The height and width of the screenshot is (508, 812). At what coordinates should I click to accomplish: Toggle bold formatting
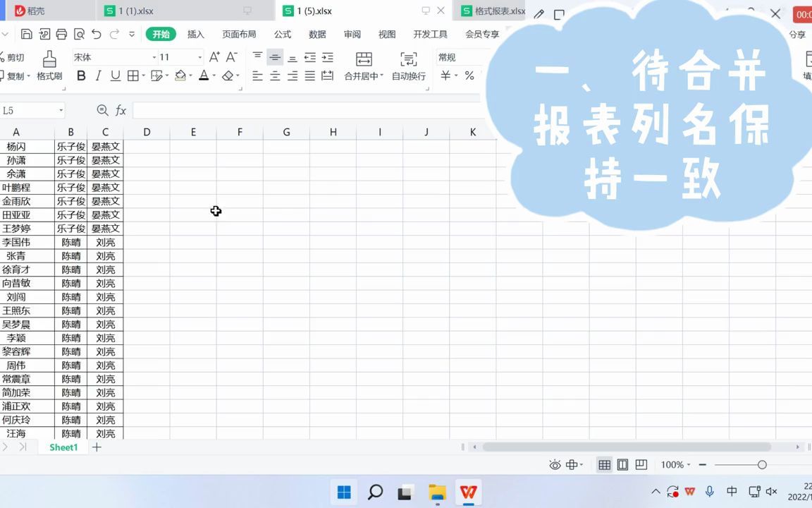click(80, 75)
